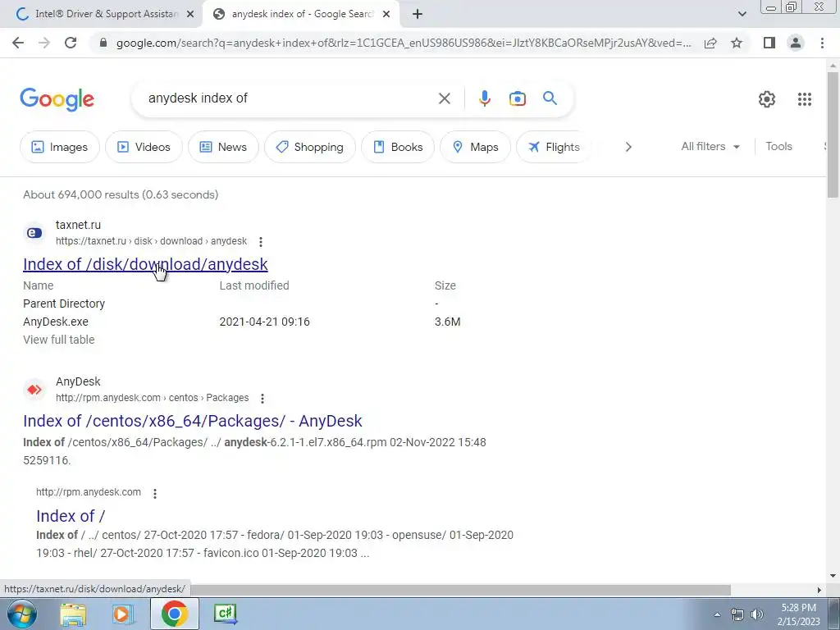Open Google quick settings gear
The width and height of the screenshot is (840, 630).
tap(767, 99)
